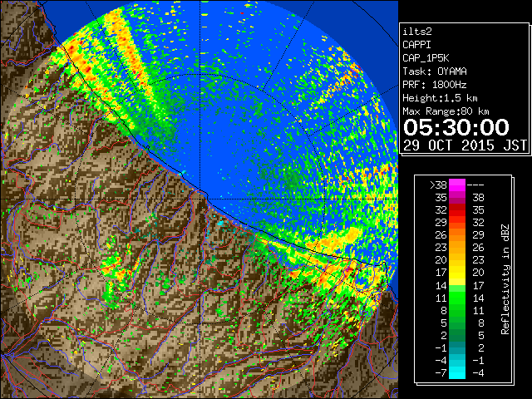Click the yellow 17 dBZ legend swatch
Screen dimensions: 532x399
(457, 273)
